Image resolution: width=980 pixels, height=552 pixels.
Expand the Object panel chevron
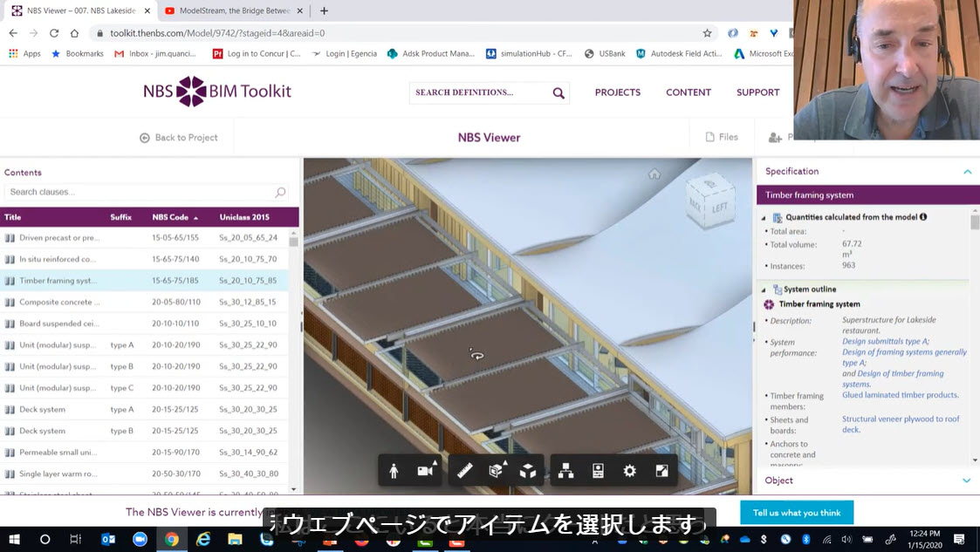(x=967, y=480)
